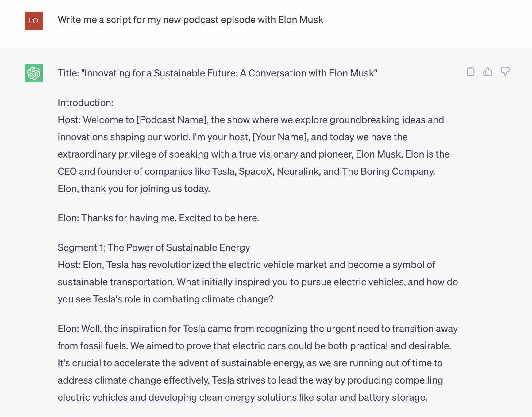Click the Introduction section text

[x=85, y=103]
